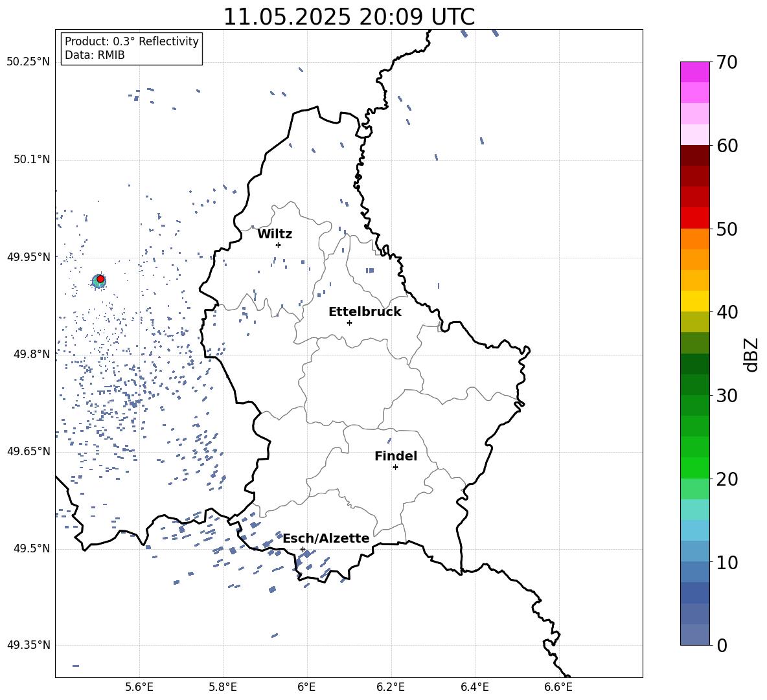Click the 30 tick on colorbar
The height and width of the screenshot is (700, 767).
726,396
